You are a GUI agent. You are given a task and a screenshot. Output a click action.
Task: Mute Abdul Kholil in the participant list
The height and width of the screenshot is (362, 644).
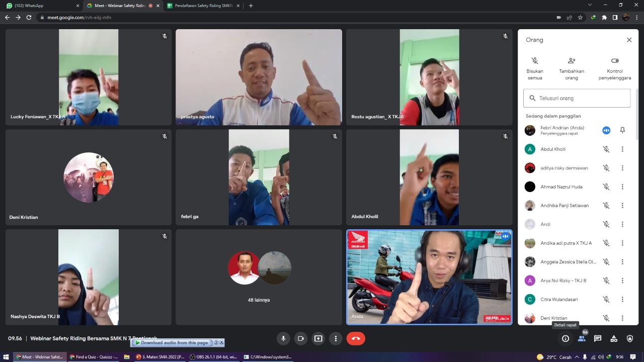[x=606, y=149]
